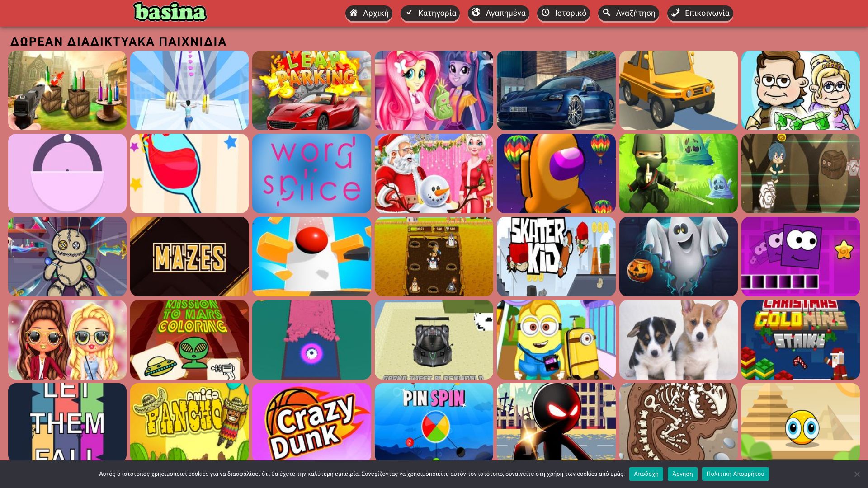Open the dinosaur fossil skeleton game

[679, 422]
